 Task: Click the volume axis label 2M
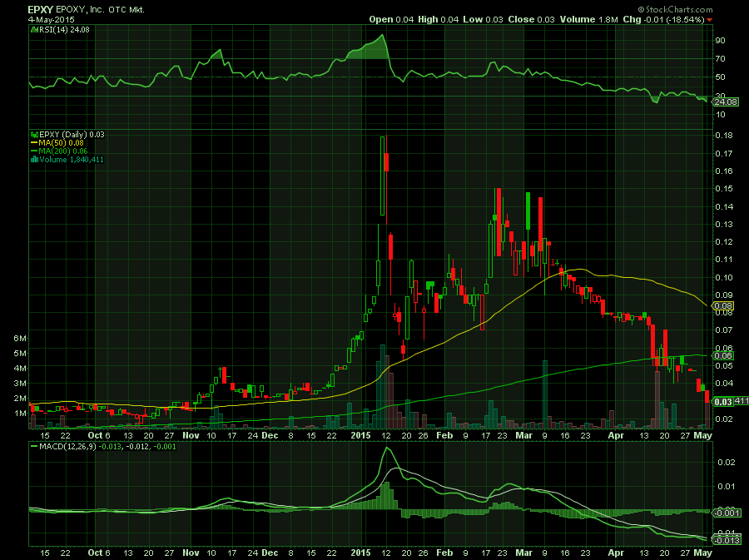tap(20, 399)
